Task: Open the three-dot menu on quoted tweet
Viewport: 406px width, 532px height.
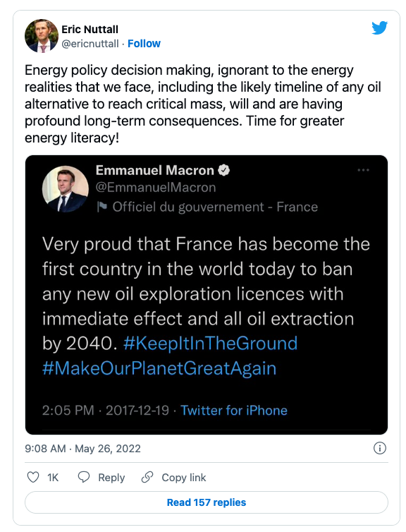Action: coord(363,170)
